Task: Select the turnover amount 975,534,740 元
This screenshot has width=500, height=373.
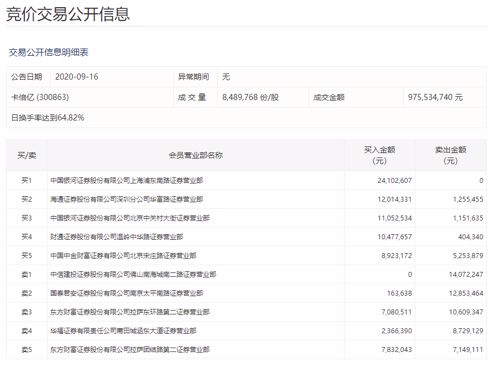Action: (x=435, y=97)
